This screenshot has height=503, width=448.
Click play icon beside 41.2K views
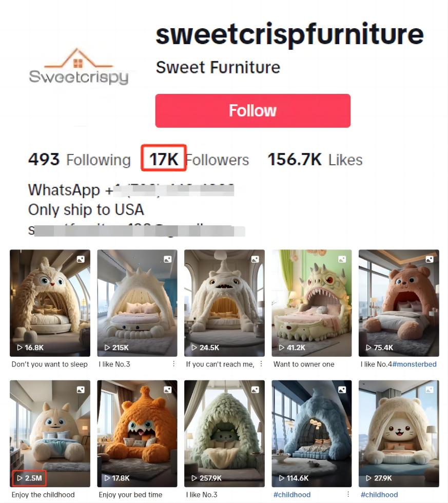point(282,347)
